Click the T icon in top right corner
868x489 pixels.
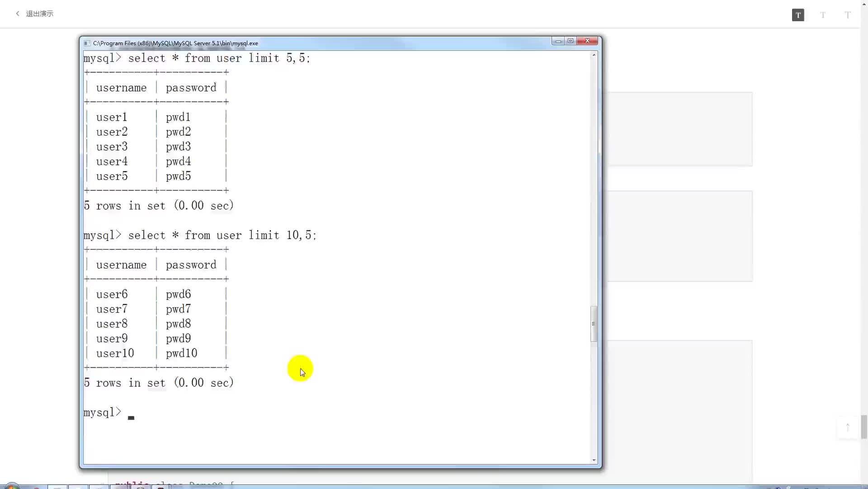click(798, 14)
